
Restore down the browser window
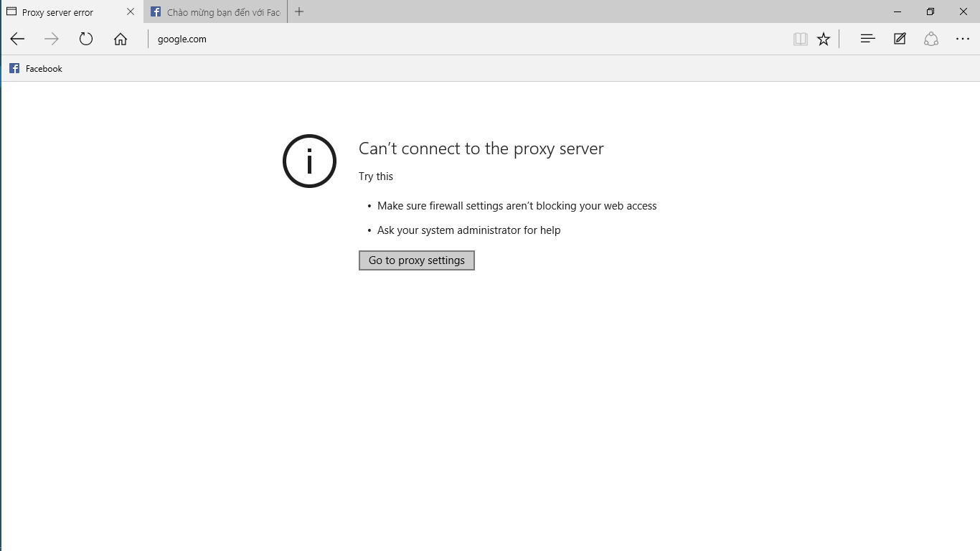click(x=930, y=11)
